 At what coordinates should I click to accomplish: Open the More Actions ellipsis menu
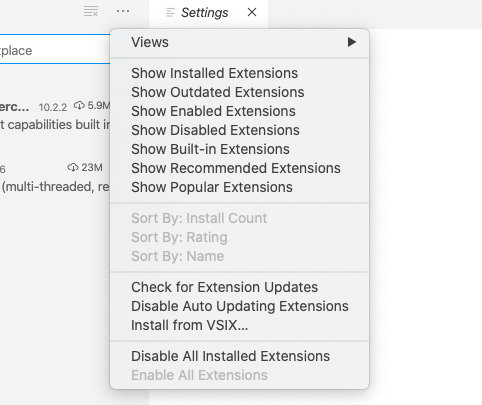coord(123,11)
